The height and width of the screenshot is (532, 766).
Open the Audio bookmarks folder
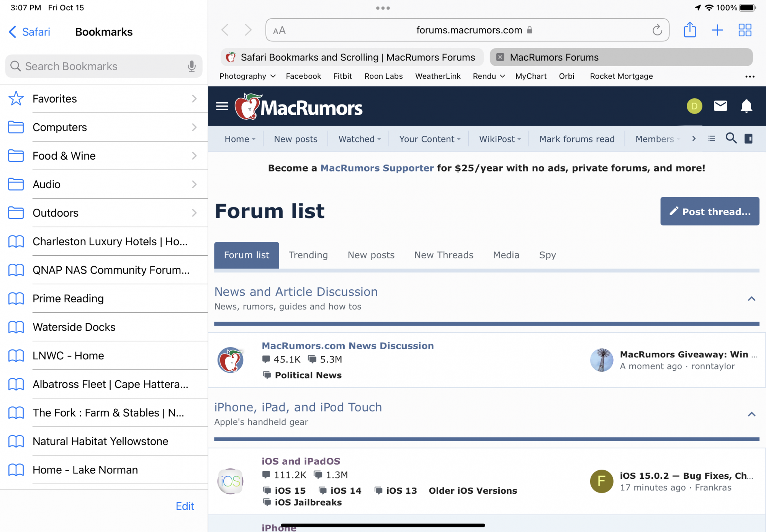(x=104, y=184)
